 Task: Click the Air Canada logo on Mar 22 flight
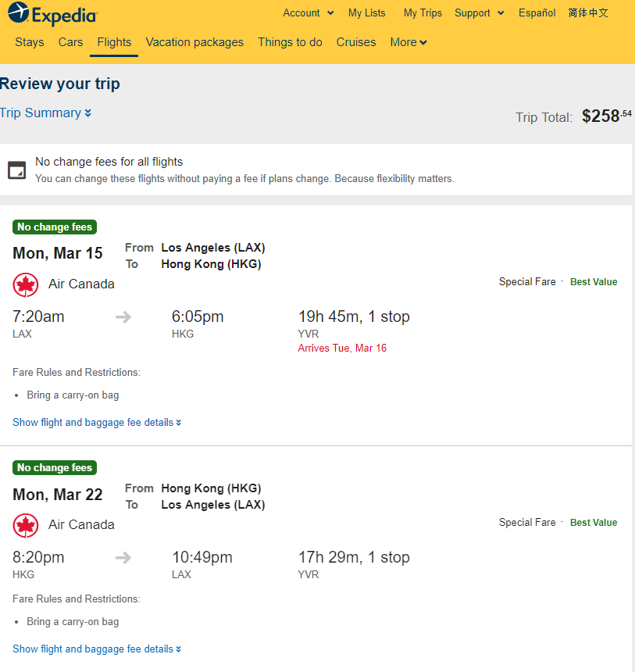point(26,525)
